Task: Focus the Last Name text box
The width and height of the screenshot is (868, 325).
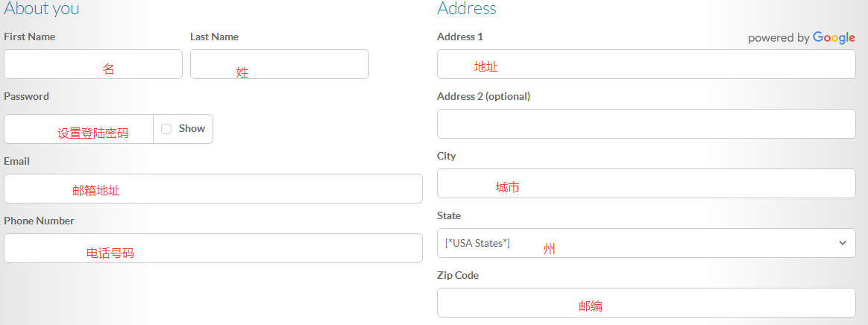Action: 280,64
